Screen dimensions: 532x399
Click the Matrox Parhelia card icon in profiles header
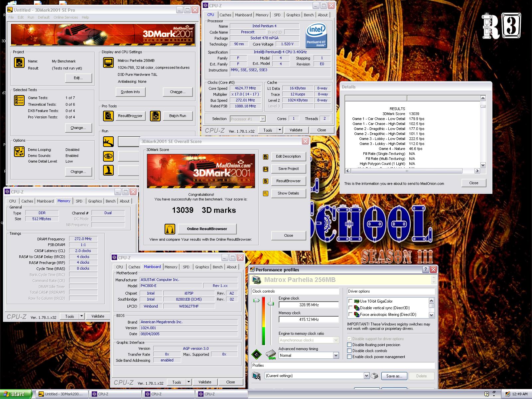256,280
